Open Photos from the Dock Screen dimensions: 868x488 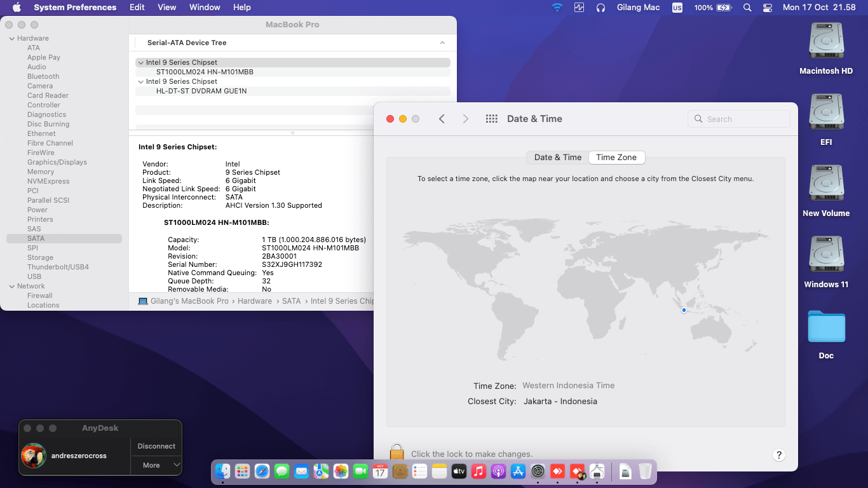click(x=341, y=471)
